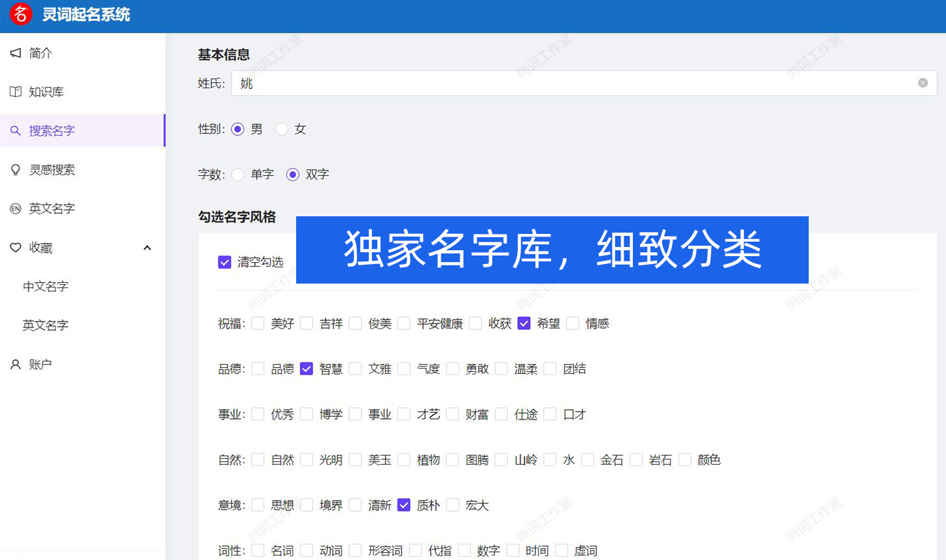Image resolution: width=946 pixels, height=560 pixels.
Task: Toggle the 清空勾选 checkbox
Action: [225, 262]
